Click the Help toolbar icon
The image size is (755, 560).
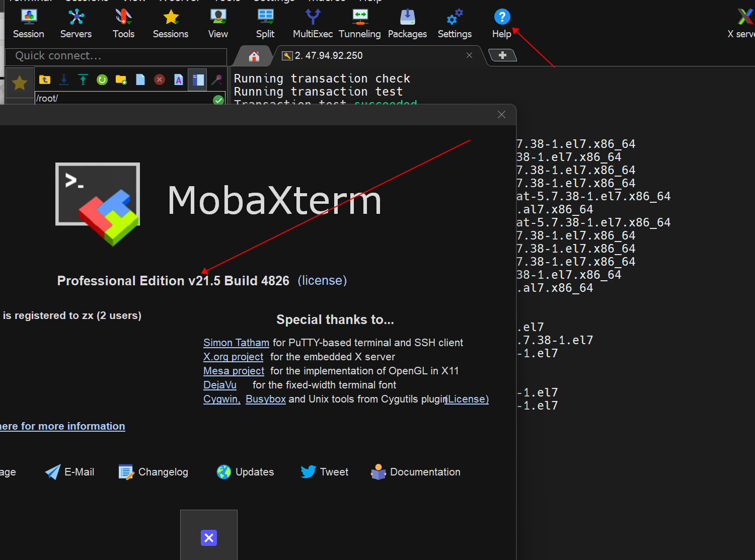[x=502, y=24]
